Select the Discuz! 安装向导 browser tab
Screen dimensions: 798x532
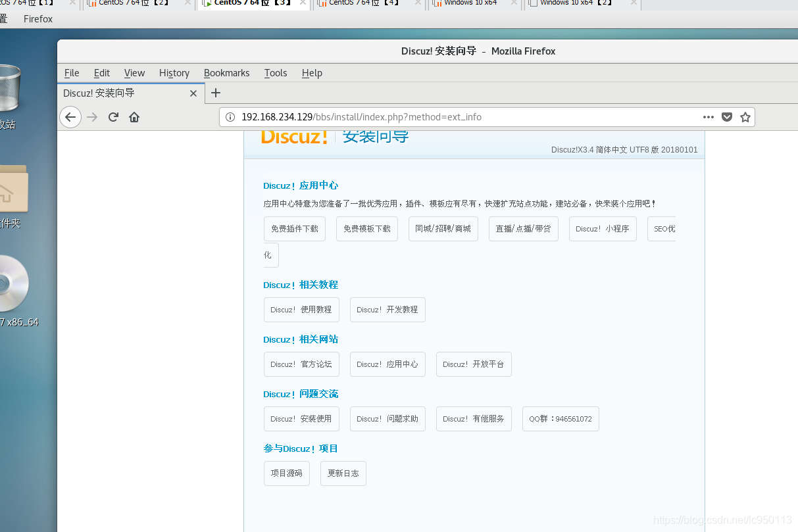(130, 93)
